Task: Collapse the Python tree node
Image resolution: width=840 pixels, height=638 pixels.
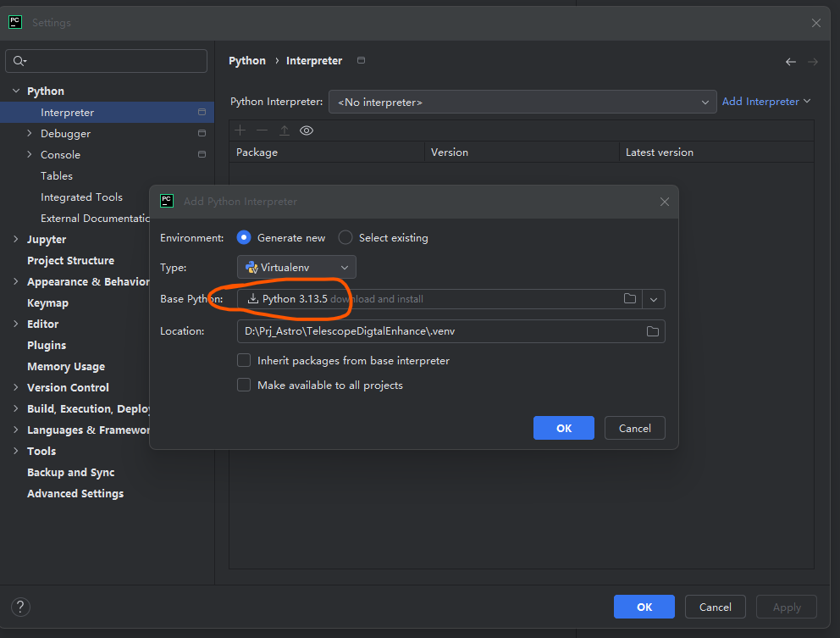Action: pos(16,92)
